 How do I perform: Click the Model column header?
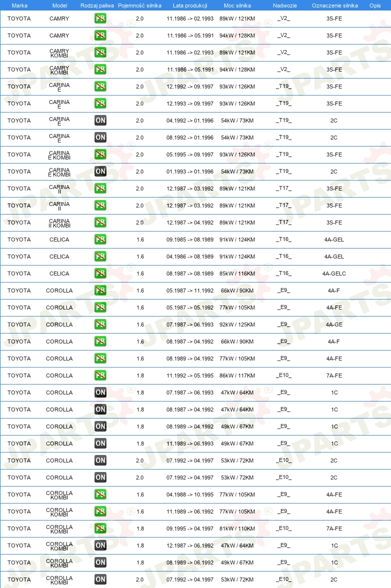(59, 5)
